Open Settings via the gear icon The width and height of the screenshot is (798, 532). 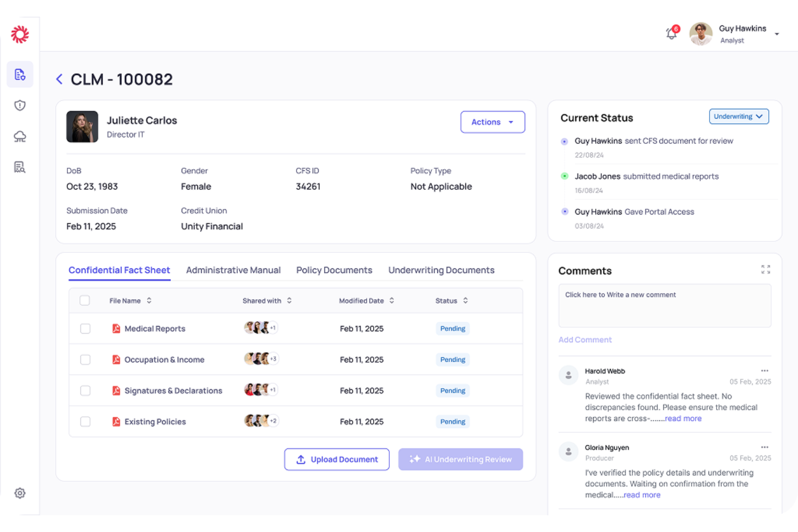(x=19, y=493)
